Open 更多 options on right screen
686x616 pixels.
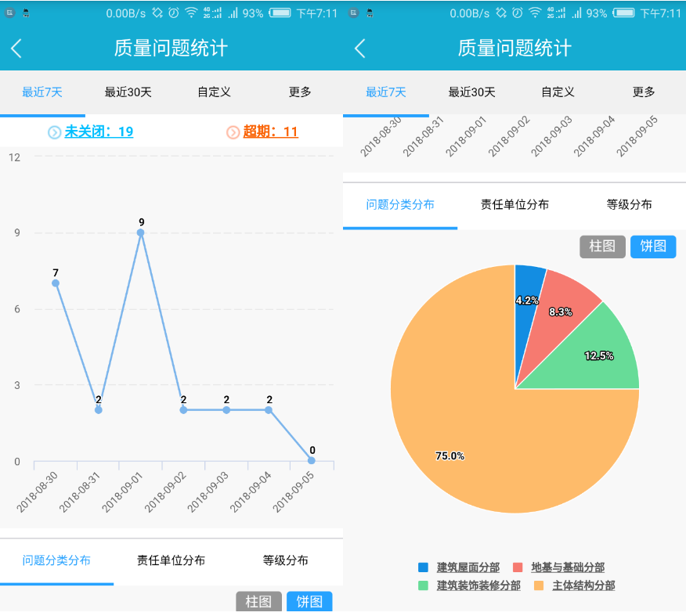[644, 92]
